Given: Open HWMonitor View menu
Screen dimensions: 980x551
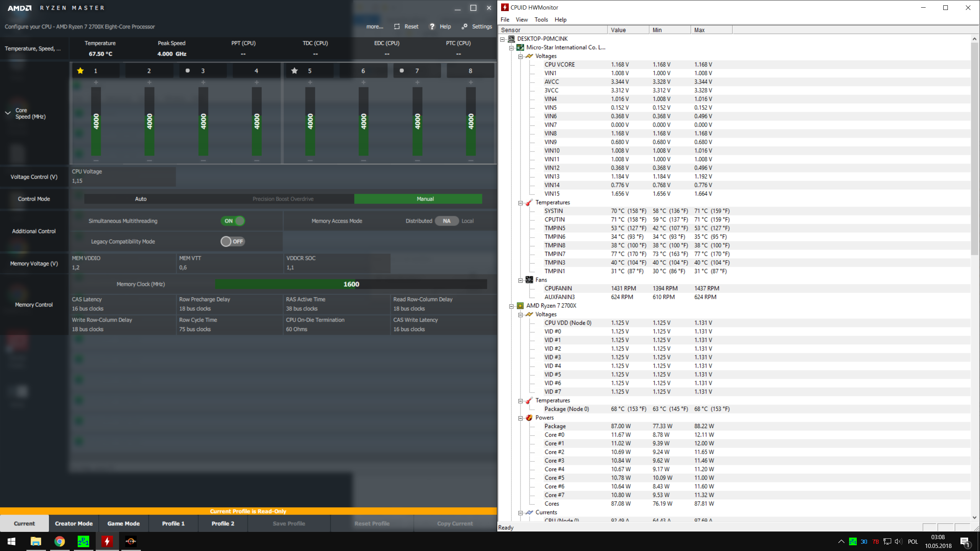Looking at the screenshot, I should (521, 20).
